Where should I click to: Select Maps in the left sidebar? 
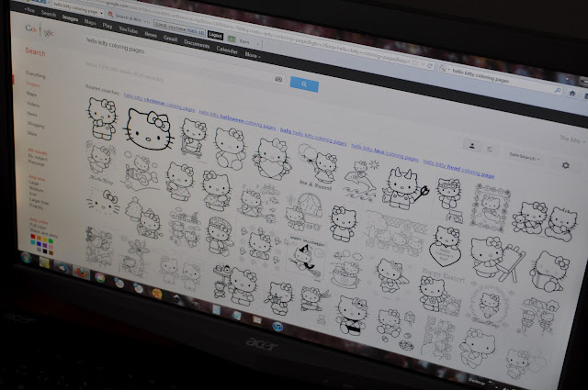(x=31, y=94)
